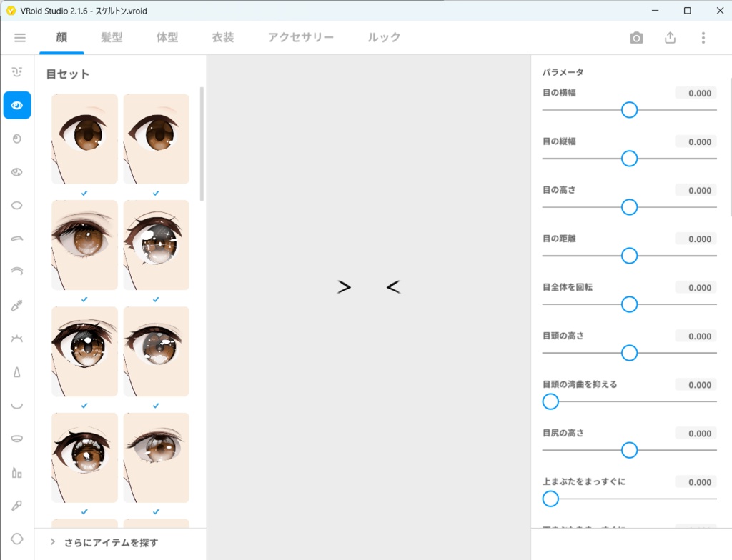Click the 目尻の高さ slider handle

629,450
